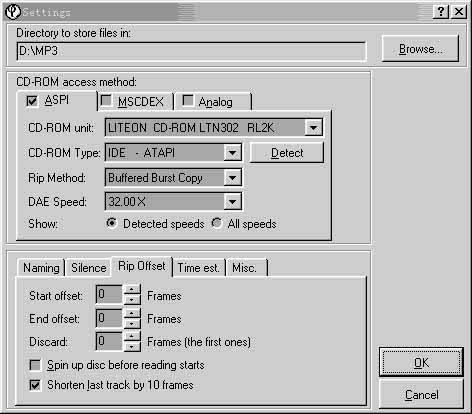Decrease Discard frames with down arrow

132,347
